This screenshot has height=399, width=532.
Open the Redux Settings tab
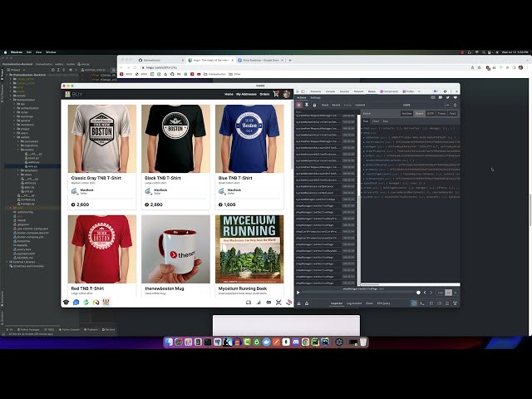(315, 98)
